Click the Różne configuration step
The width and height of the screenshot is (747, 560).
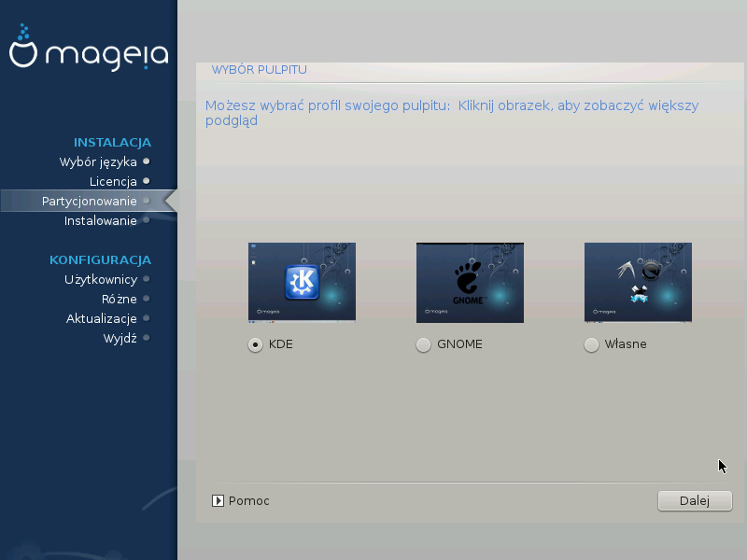click(120, 299)
